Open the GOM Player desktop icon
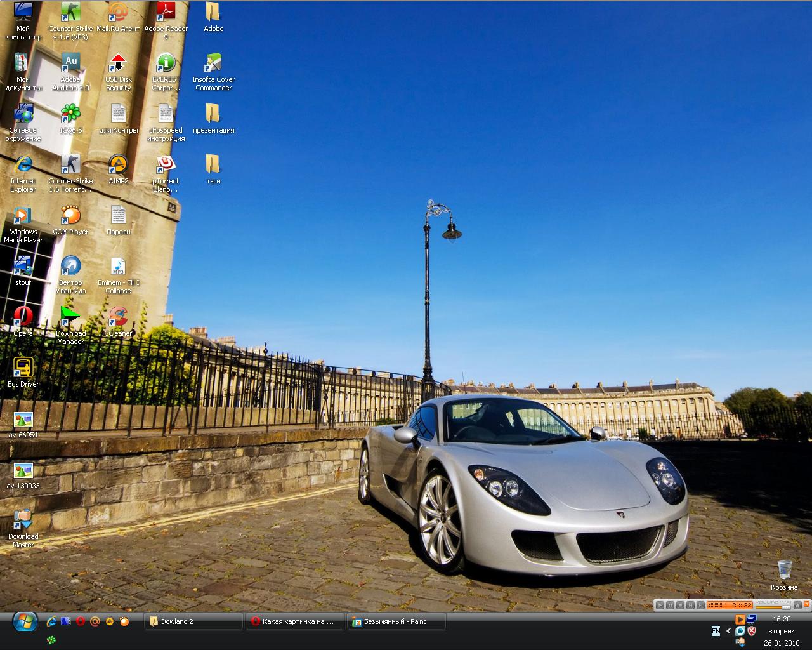The width and height of the screenshot is (812, 650). tap(70, 216)
